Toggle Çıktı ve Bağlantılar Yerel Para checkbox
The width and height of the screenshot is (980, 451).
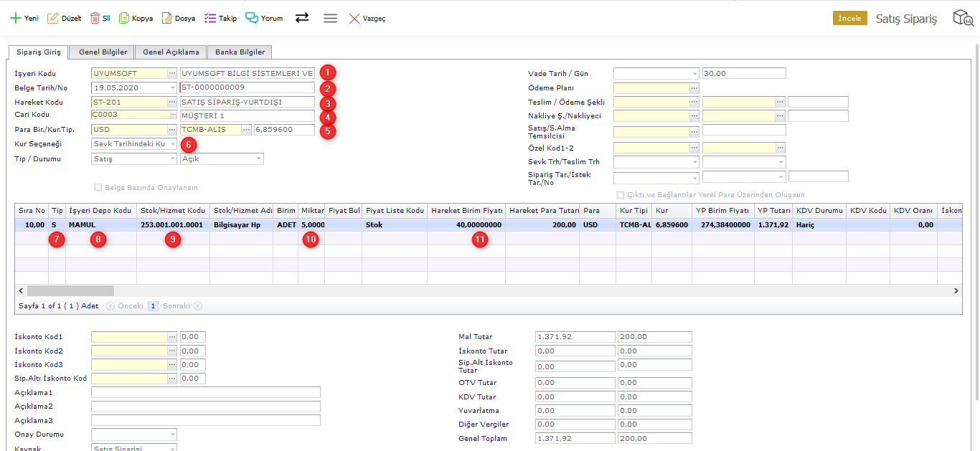[x=621, y=195]
